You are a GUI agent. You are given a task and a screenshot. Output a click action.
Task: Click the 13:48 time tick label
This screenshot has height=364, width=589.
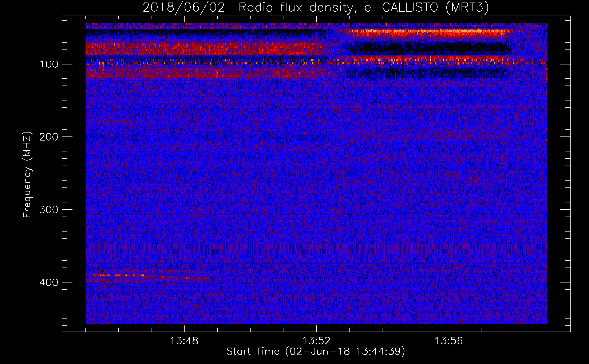(184, 341)
